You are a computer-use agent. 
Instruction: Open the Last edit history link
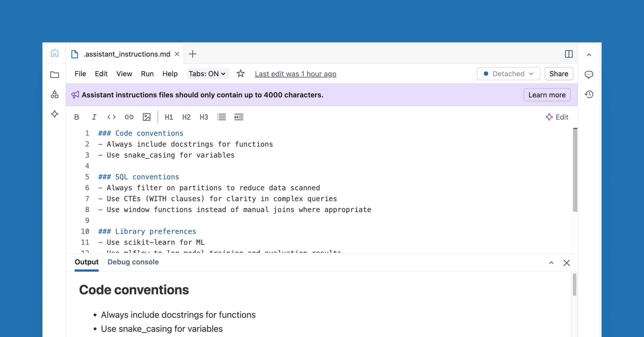295,74
